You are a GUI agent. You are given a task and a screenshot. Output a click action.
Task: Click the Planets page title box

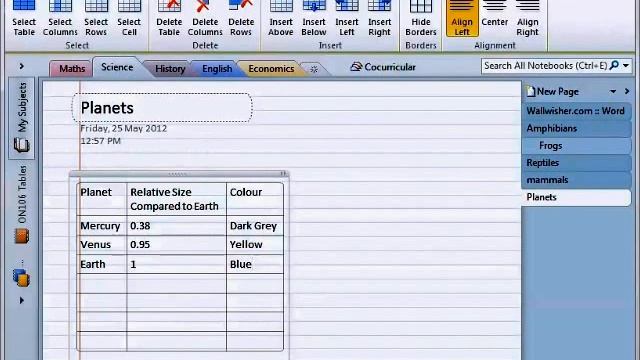162,108
